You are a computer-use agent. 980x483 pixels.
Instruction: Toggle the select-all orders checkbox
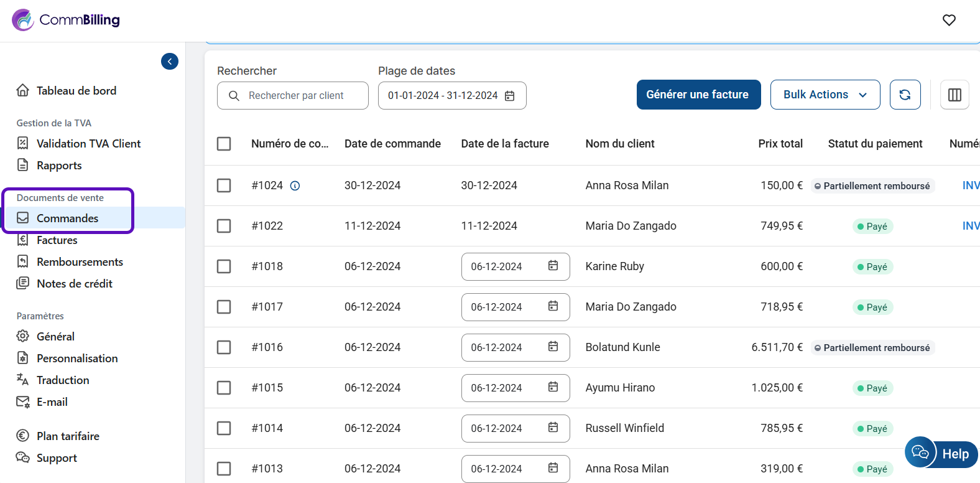point(224,144)
